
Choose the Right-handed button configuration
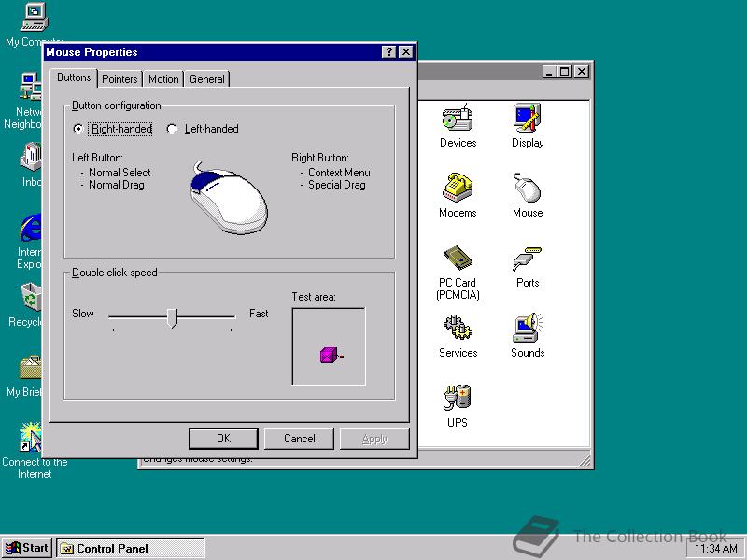[112, 129]
